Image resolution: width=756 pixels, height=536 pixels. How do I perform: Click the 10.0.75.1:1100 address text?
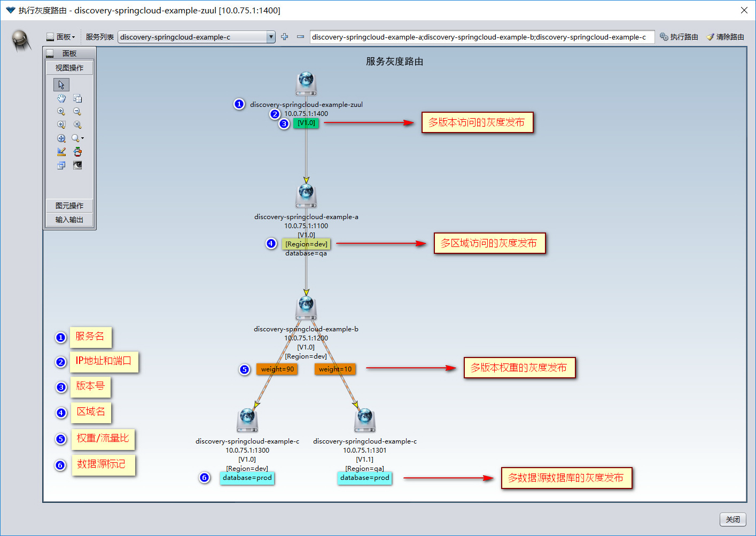(306, 226)
